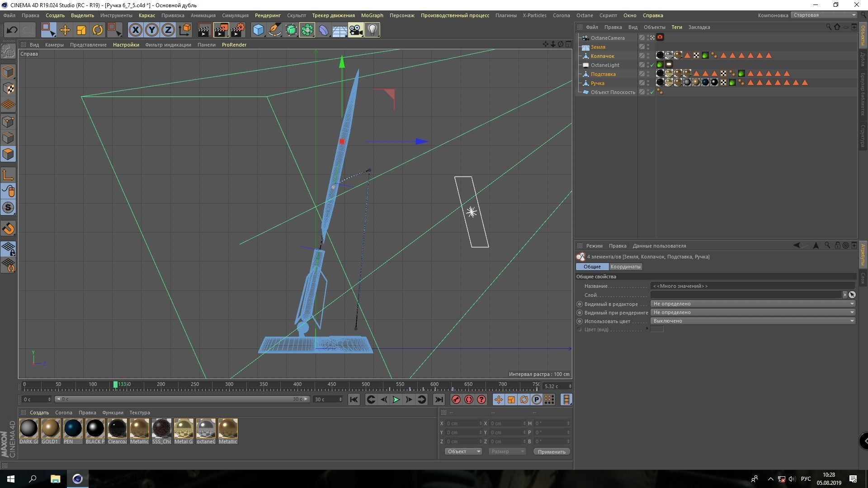Add a deformer object icon

pos(324,30)
